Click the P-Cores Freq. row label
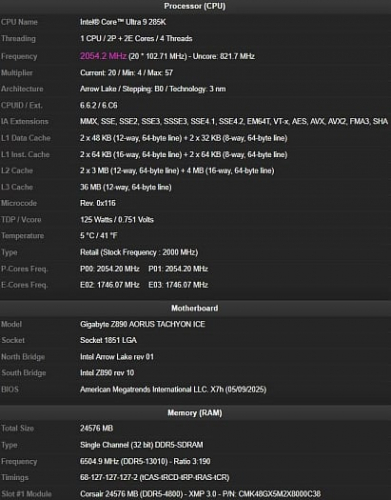Image resolution: width=391 pixels, height=500 pixels. point(24,269)
